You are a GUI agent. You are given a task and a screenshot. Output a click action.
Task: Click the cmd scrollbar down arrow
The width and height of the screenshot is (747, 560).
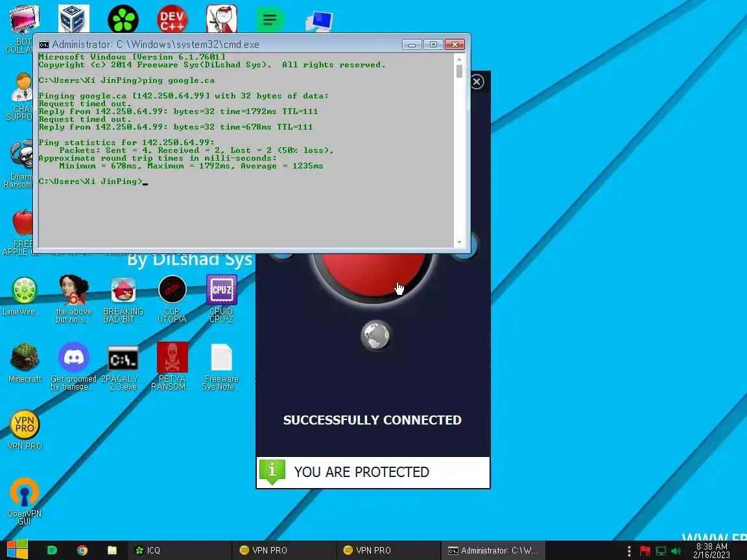pyautogui.click(x=459, y=242)
